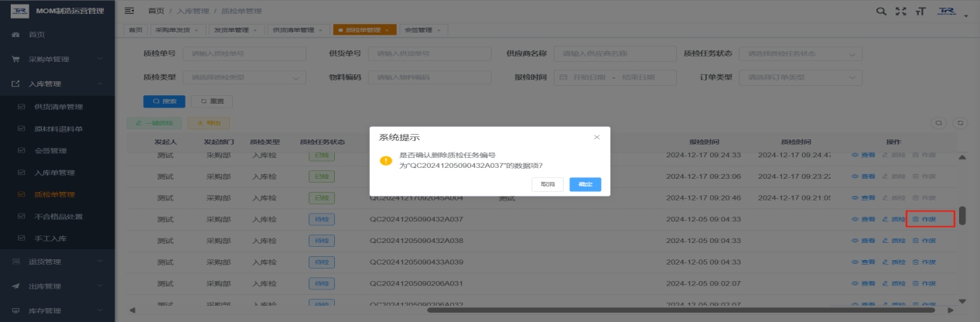Click 作废 for QC20241205090432A037

click(924, 220)
